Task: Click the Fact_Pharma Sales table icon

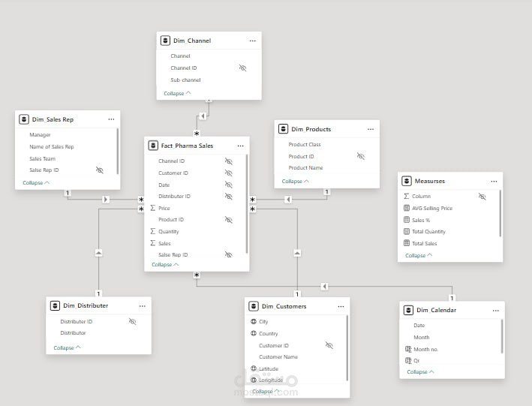Action: click(x=153, y=146)
